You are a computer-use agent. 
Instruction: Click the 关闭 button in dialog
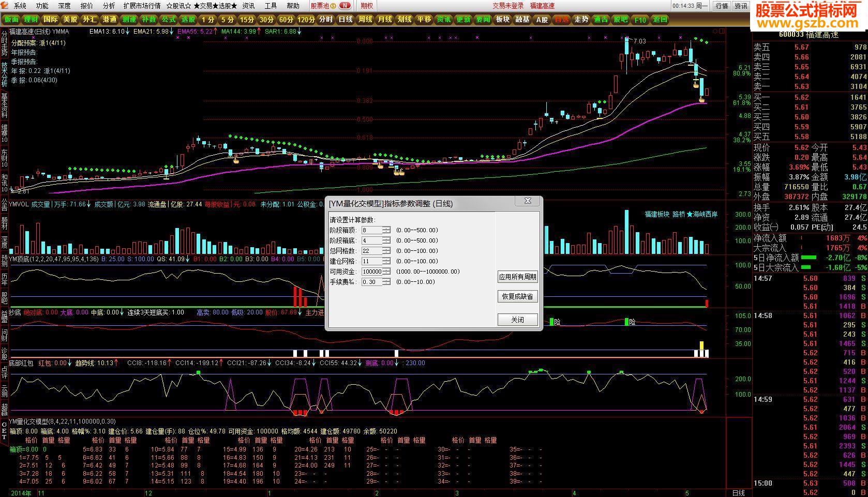(x=517, y=320)
